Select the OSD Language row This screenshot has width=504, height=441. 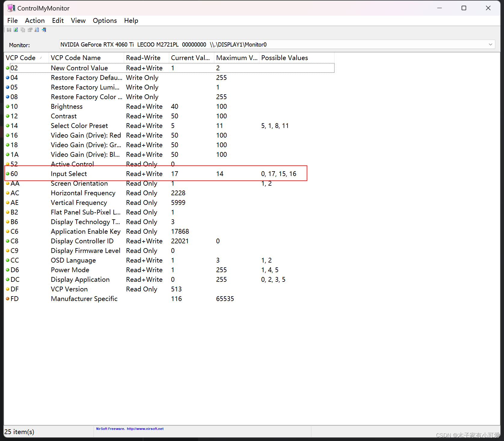[x=170, y=260]
